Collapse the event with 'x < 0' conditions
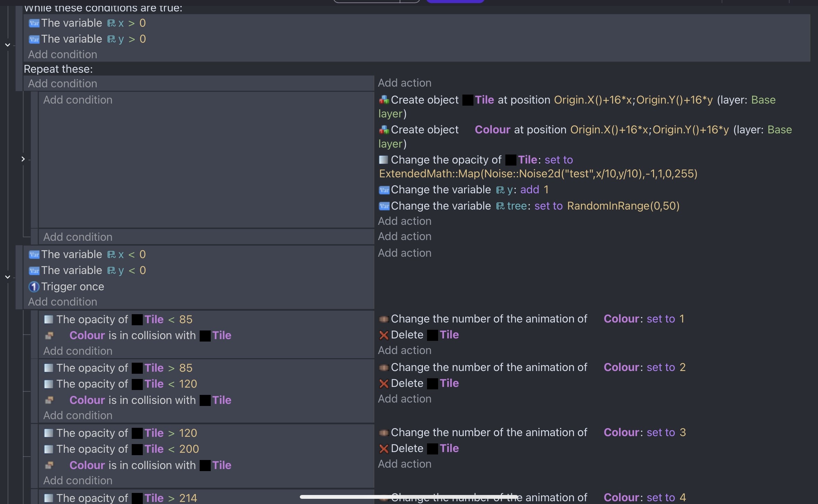Screen dimensions: 818x504 point(8,277)
